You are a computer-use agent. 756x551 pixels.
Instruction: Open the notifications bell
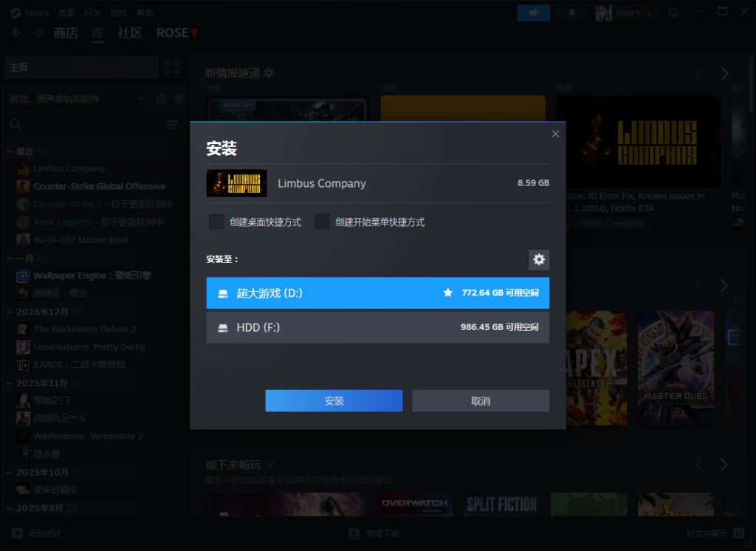click(x=572, y=13)
